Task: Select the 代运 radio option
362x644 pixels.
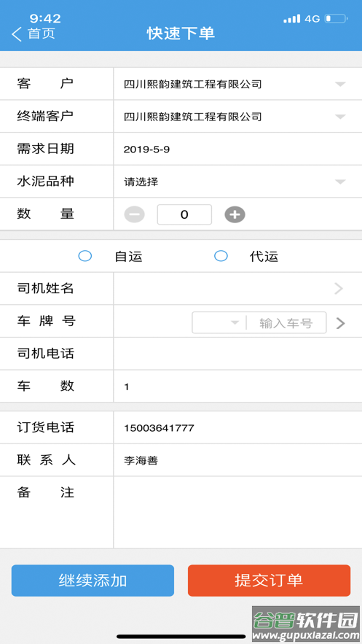Action: click(221, 256)
